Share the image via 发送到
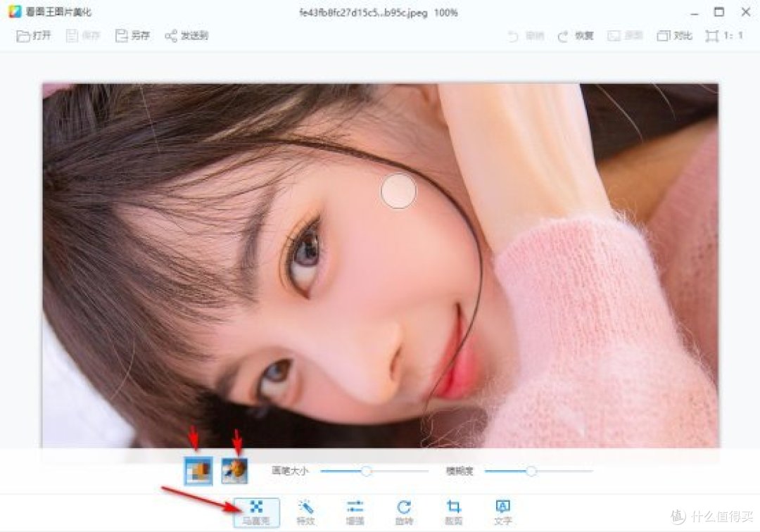The height and width of the screenshot is (532, 760). tap(186, 36)
